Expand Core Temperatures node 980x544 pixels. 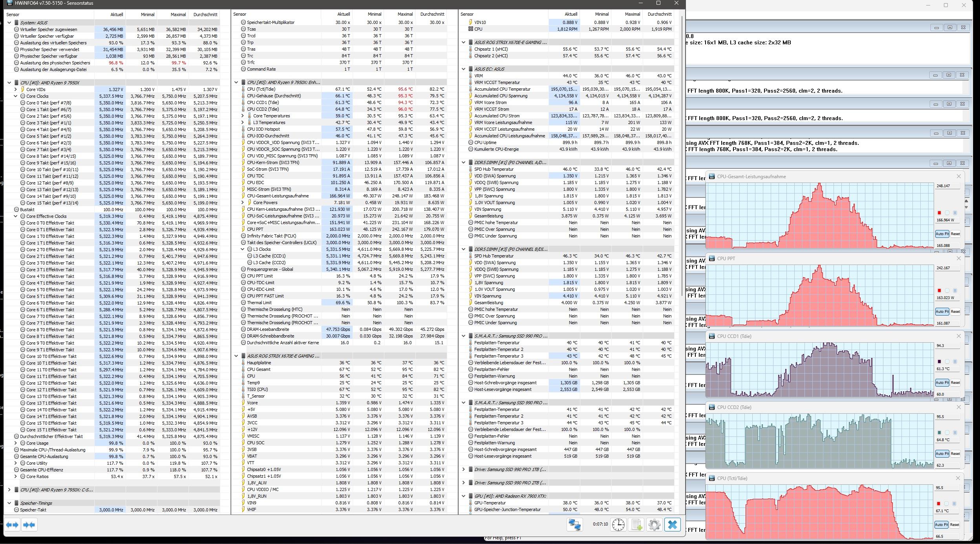243,116
